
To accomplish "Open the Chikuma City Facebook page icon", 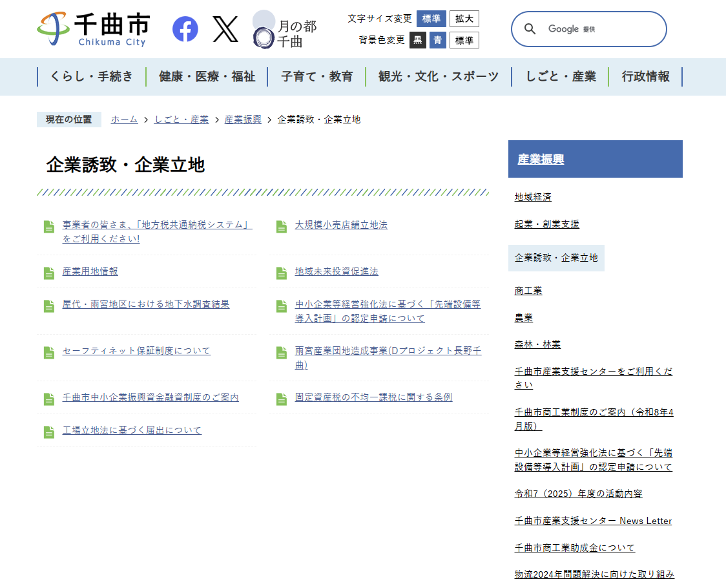I will (185, 29).
